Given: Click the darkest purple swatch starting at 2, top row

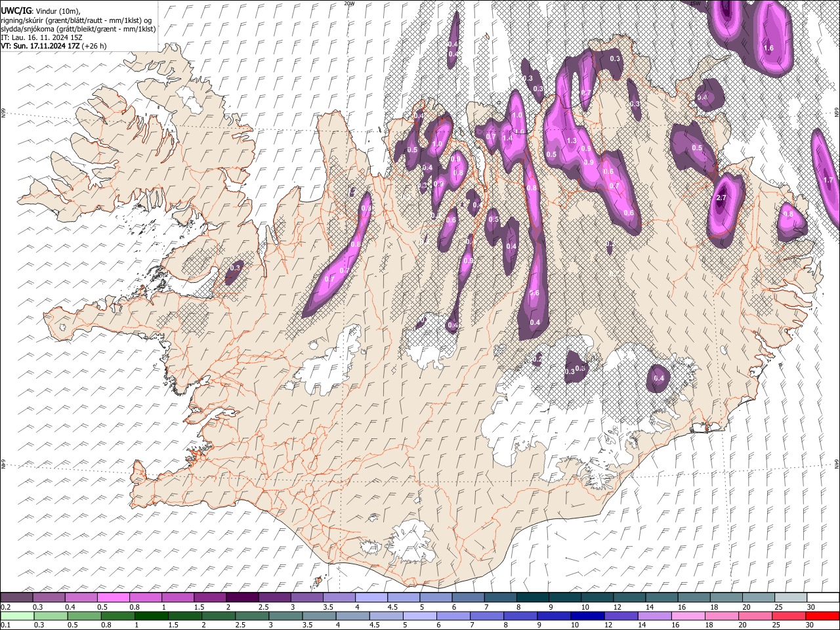Looking at the screenshot, I should point(242,597).
